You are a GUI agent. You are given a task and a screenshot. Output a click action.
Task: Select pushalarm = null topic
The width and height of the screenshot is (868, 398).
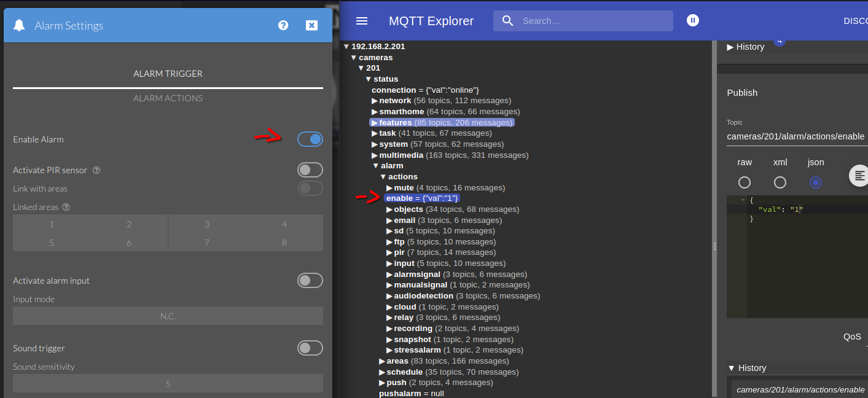pyautogui.click(x=411, y=394)
